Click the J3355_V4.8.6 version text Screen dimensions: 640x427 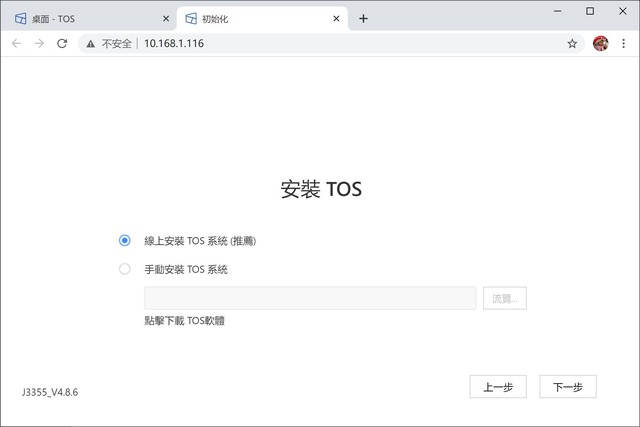(50, 392)
